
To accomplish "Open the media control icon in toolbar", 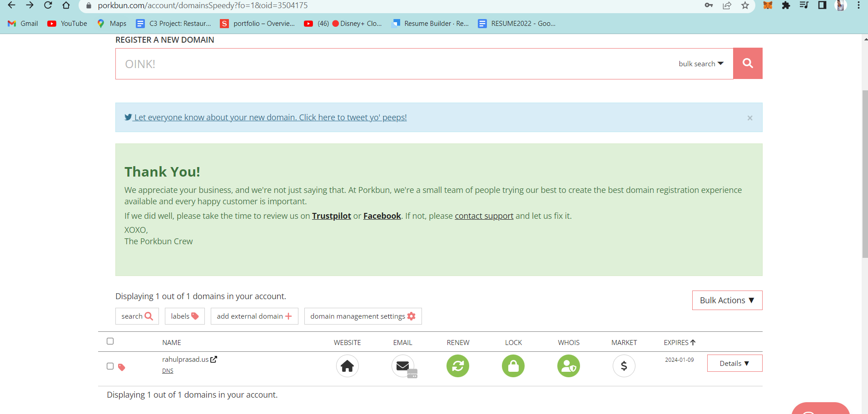I will click(x=804, y=5).
